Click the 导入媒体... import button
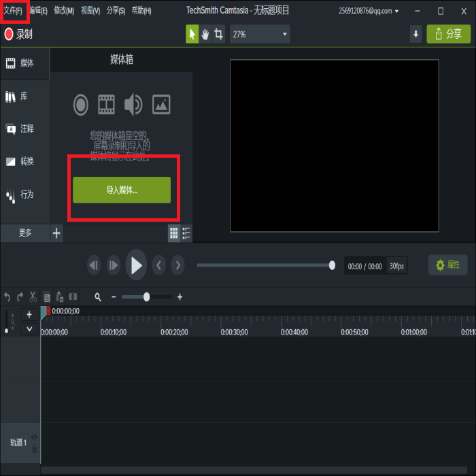This screenshot has width=476, height=476. coord(122,190)
